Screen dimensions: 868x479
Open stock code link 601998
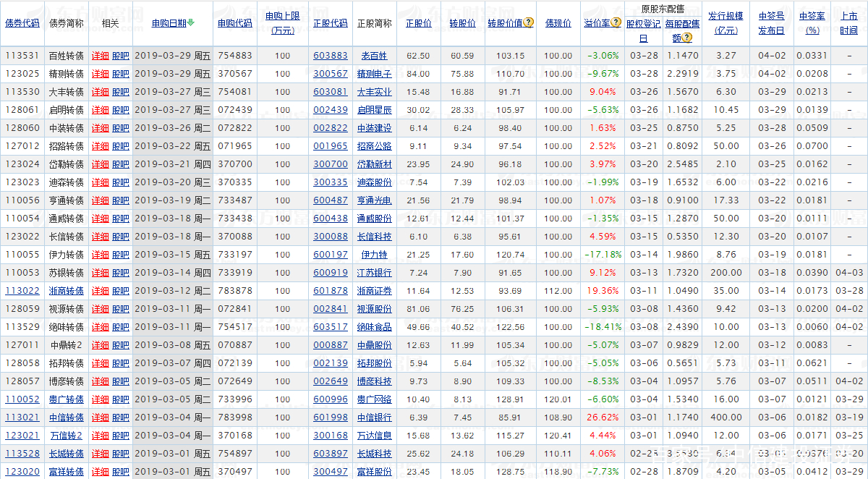pos(331,417)
